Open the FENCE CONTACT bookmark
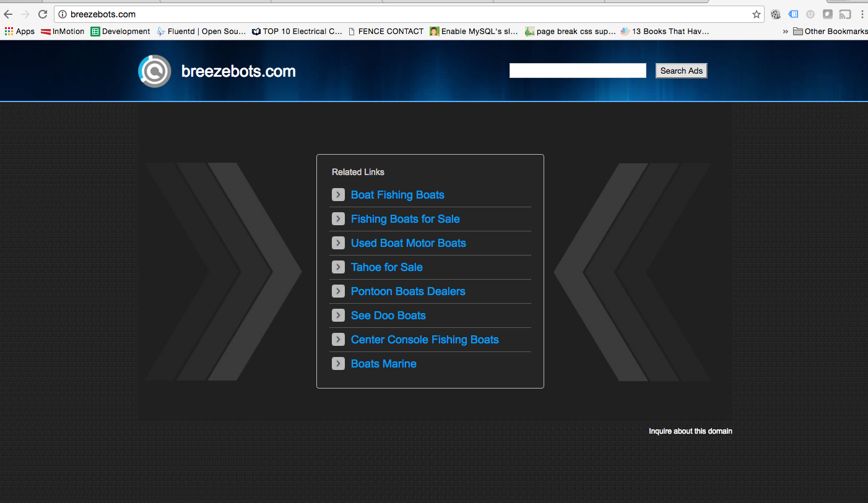Viewport: 868px width, 503px height. 386,32
